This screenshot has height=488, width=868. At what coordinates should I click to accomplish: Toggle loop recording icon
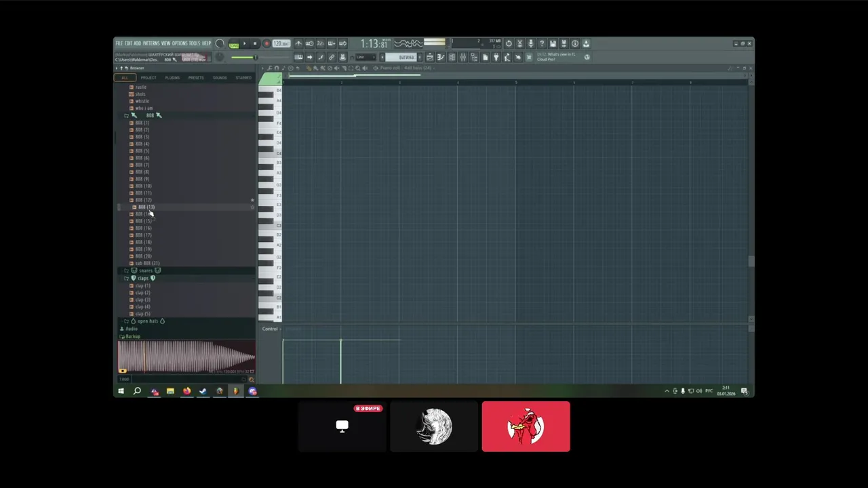tap(342, 43)
